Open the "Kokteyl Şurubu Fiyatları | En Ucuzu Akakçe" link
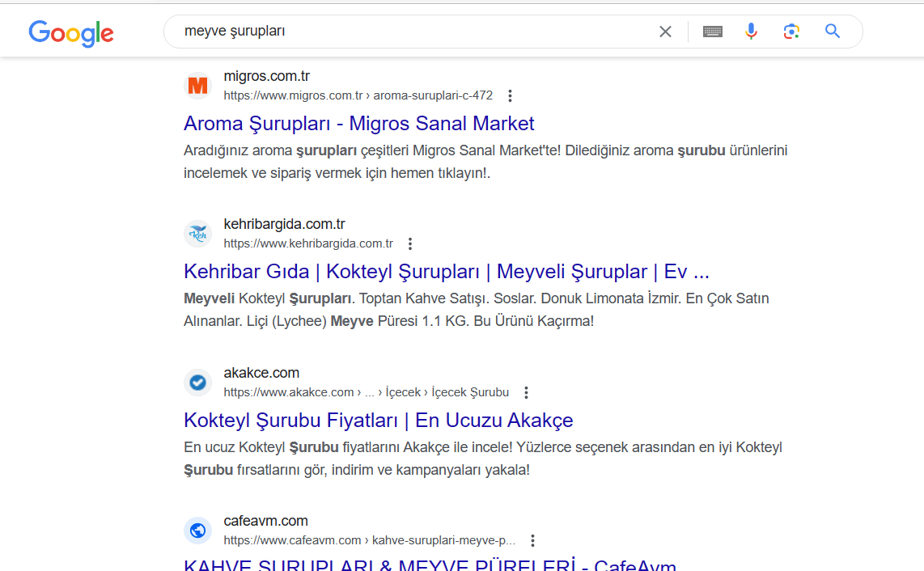 (x=379, y=420)
